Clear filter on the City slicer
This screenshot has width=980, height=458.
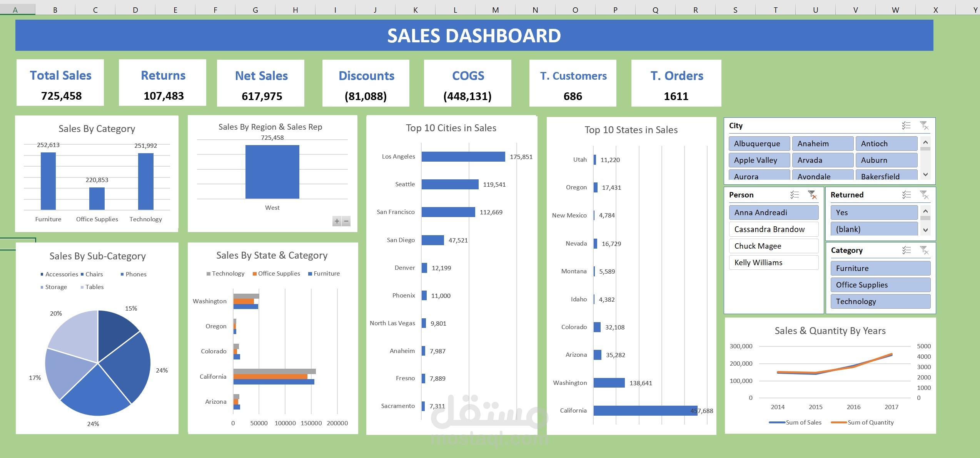[x=924, y=125]
